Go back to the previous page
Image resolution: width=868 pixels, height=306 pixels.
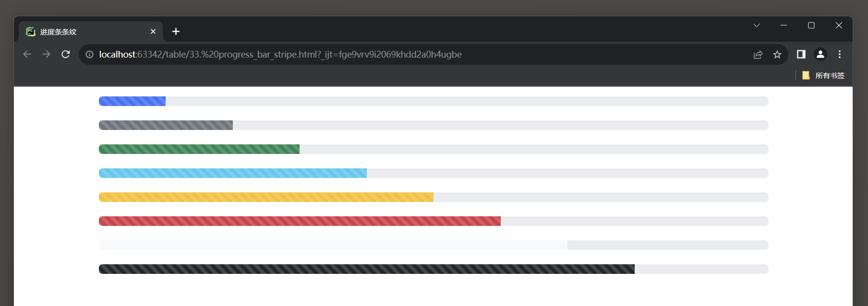[27, 54]
